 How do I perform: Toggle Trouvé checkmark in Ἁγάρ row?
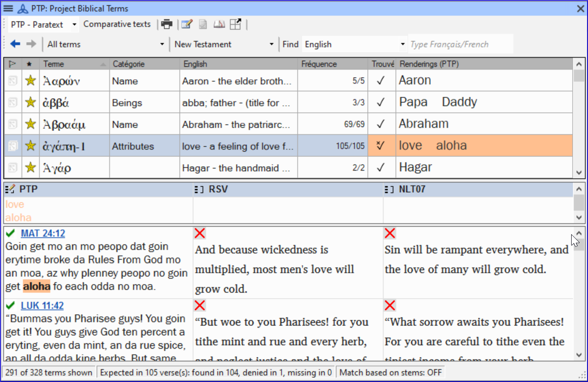click(380, 168)
